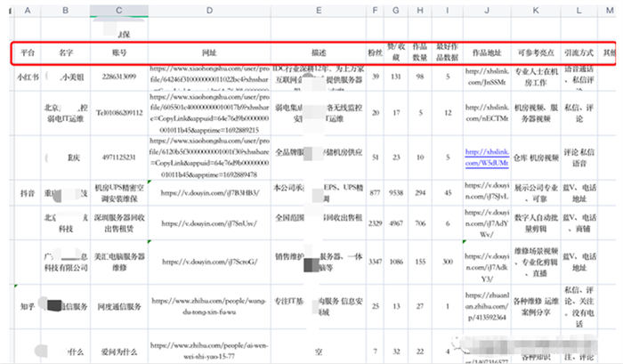
Task: Select the douyin.com/iJ7AdYWv/ work address cell
Action: (x=487, y=222)
